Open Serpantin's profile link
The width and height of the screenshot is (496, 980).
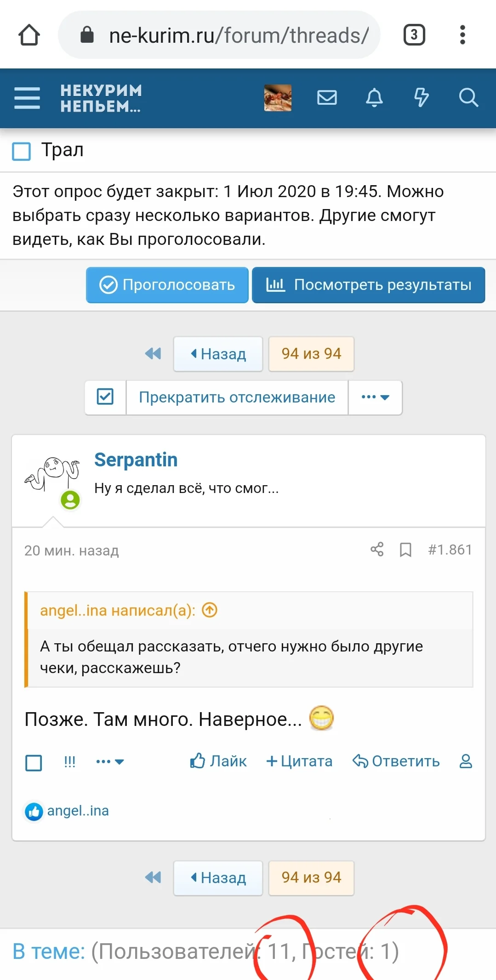pos(136,459)
